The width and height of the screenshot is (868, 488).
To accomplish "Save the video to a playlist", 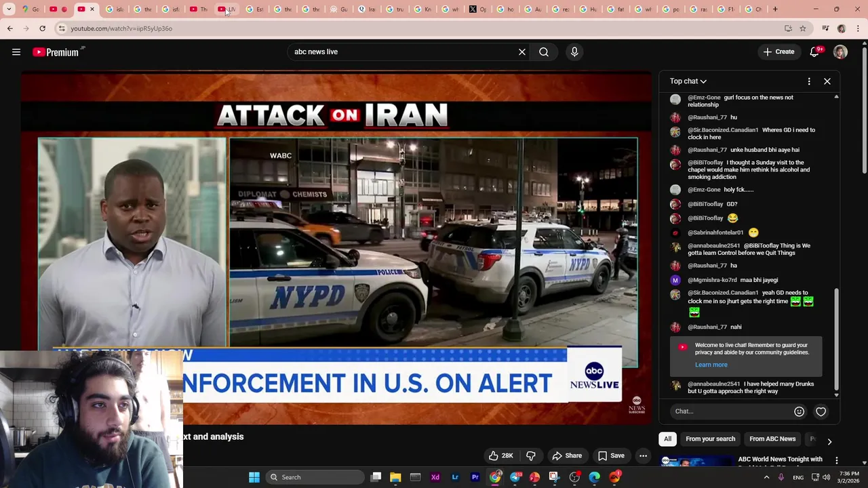I will pyautogui.click(x=610, y=455).
